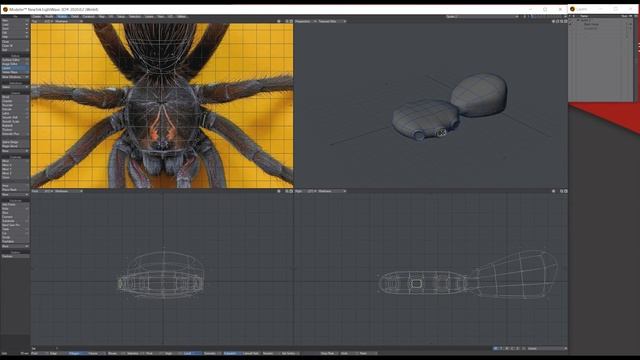Click the Surface button under Options
Image resolution: width=640 pixels, height=360 pixels.
[15, 256]
